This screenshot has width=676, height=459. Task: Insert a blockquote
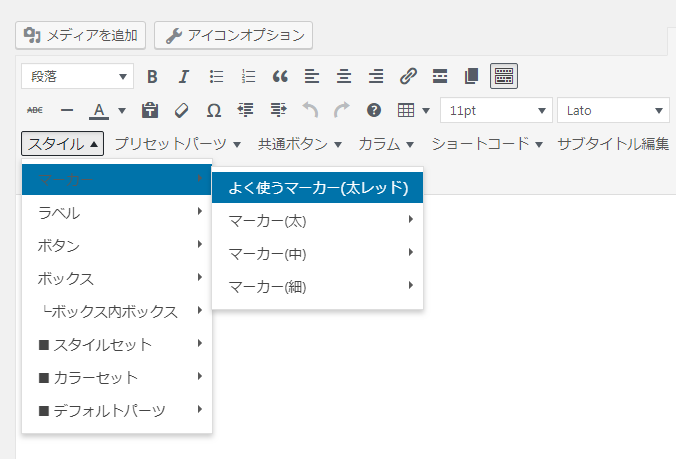pos(280,76)
